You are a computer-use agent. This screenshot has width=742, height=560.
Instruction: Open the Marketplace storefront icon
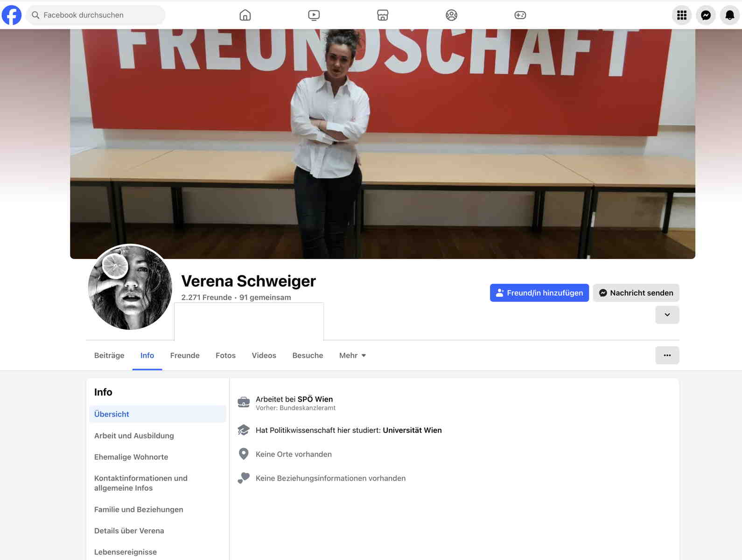pyautogui.click(x=383, y=15)
